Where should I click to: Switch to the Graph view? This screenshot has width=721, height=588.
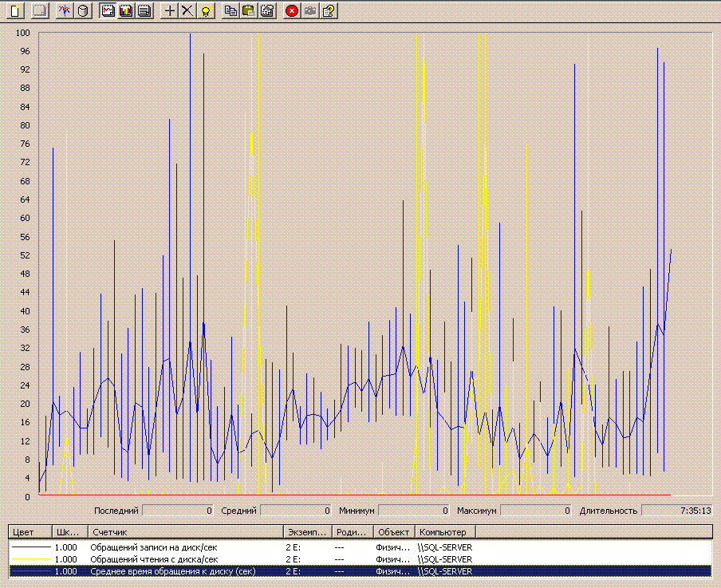(x=108, y=10)
